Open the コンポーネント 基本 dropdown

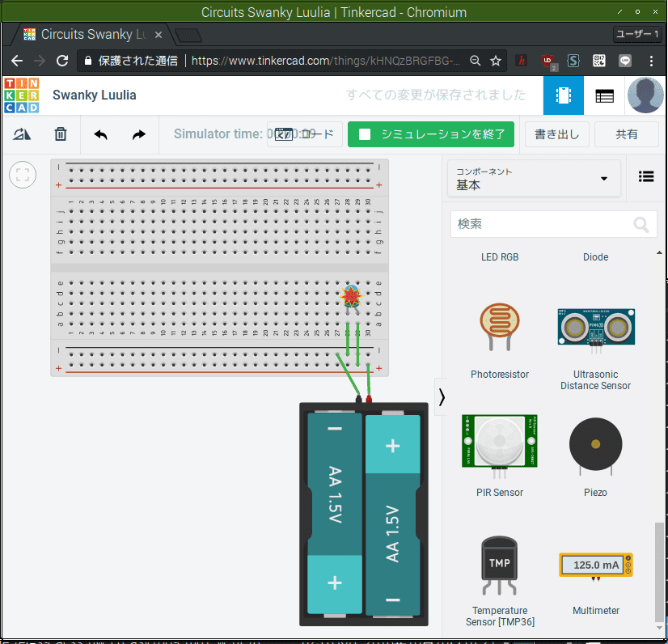click(534, 179)
